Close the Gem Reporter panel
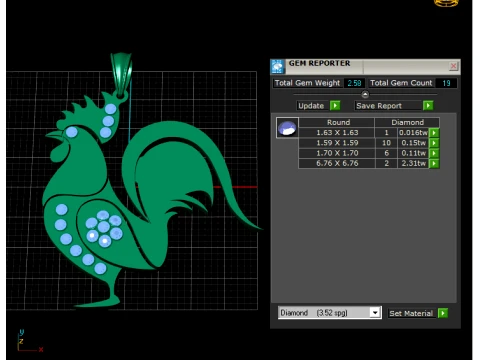The image size is (480, 360). [x=453, y=66]
